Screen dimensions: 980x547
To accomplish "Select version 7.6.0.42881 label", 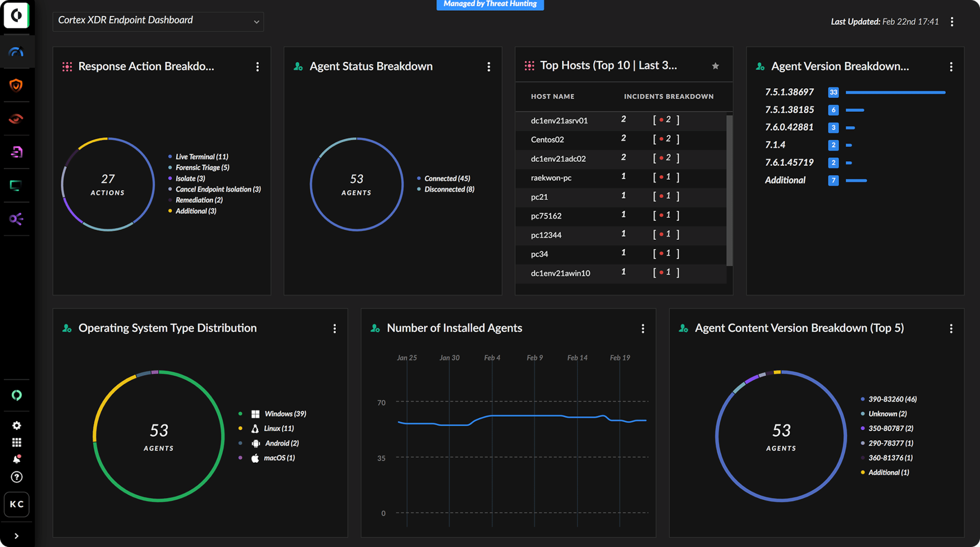I will click(x=789, y=127).
